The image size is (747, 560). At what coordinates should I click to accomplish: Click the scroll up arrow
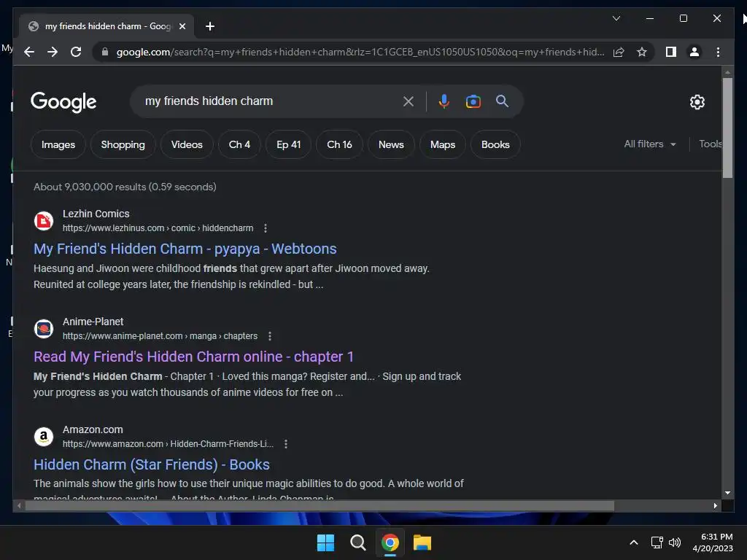[727, 72]
